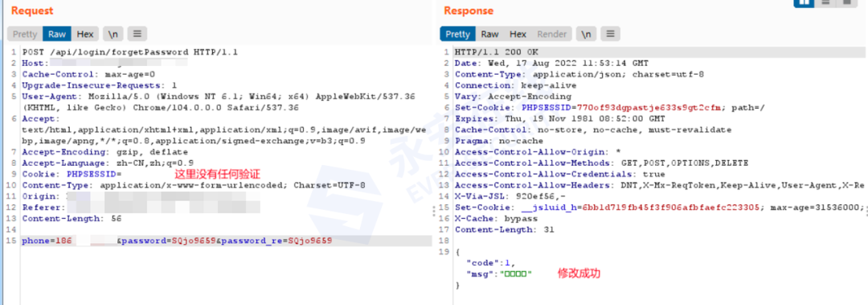This screenshot has width=868, height=305.
Task: Click the phone=186 parameter in request body
Action: (47, 241)
